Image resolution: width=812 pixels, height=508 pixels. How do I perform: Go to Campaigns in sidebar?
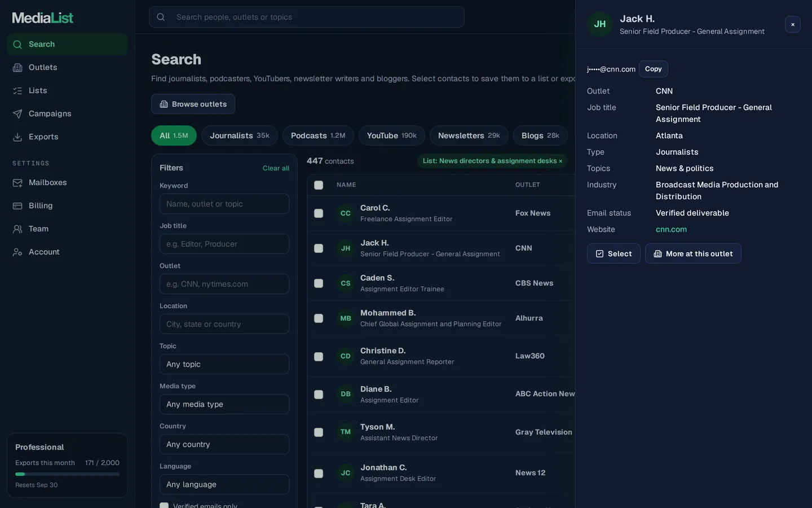pyautogui.click(x=67, y=113)
